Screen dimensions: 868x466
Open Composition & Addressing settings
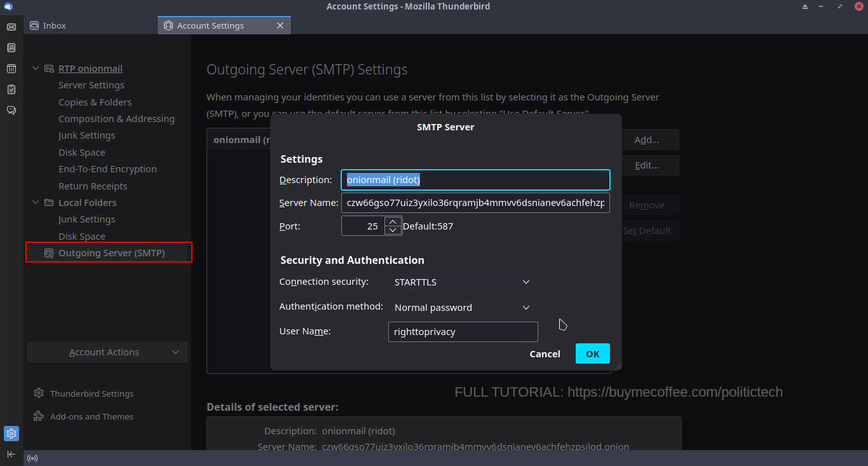coord(116,119)
